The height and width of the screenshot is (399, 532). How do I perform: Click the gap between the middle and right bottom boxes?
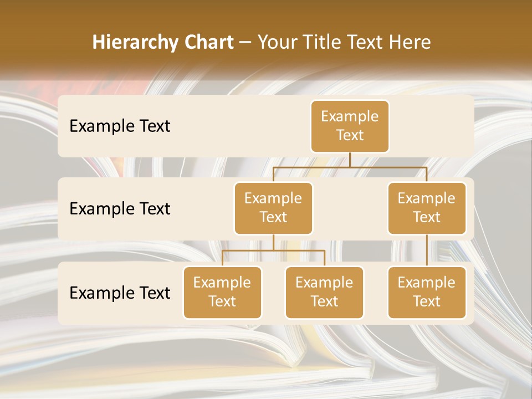click(375, 293)
